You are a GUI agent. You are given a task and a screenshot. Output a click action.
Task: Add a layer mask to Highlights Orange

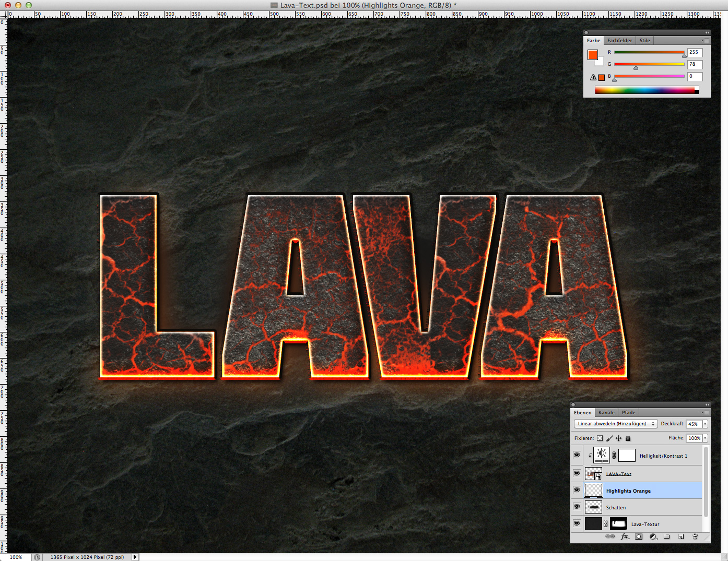(x=639, y=536)
